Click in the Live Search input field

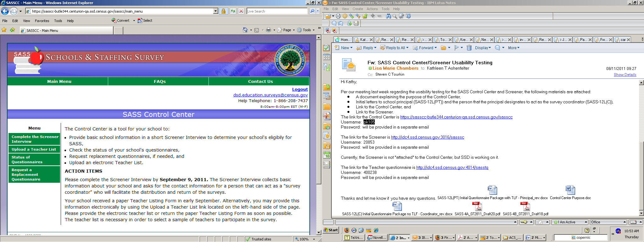click(277, 11)
